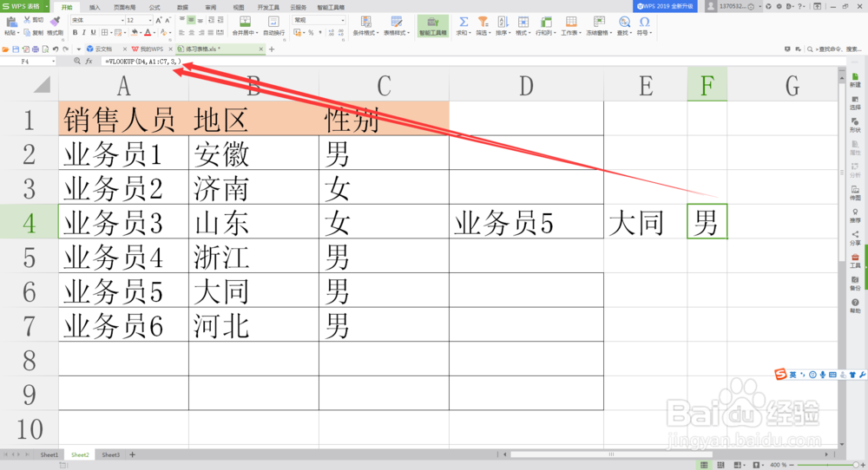Switch to the 页面布局 ribbon tab
868x470 pixels.
click(124, 7)
